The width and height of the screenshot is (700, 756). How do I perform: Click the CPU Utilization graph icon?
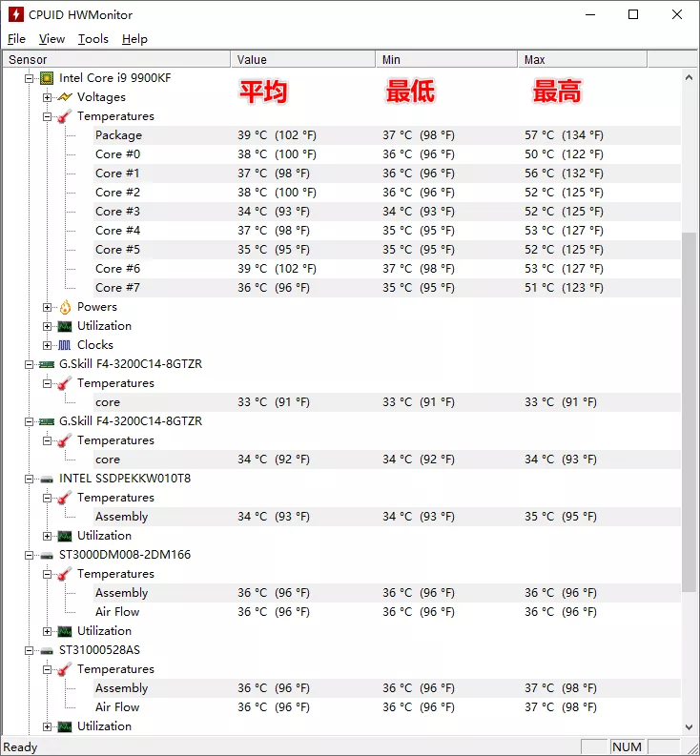point(65,326)
